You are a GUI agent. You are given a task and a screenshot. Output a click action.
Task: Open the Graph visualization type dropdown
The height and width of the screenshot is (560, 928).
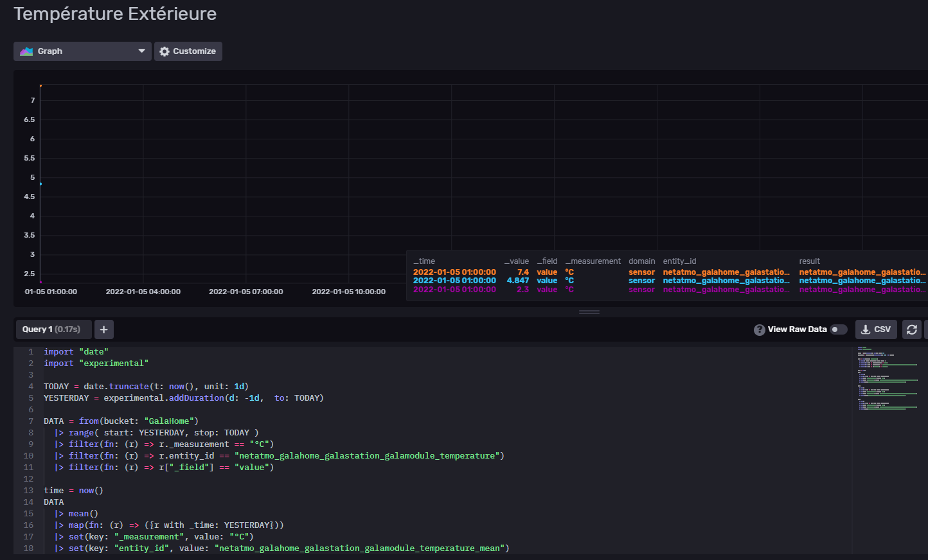click(82, 51)
